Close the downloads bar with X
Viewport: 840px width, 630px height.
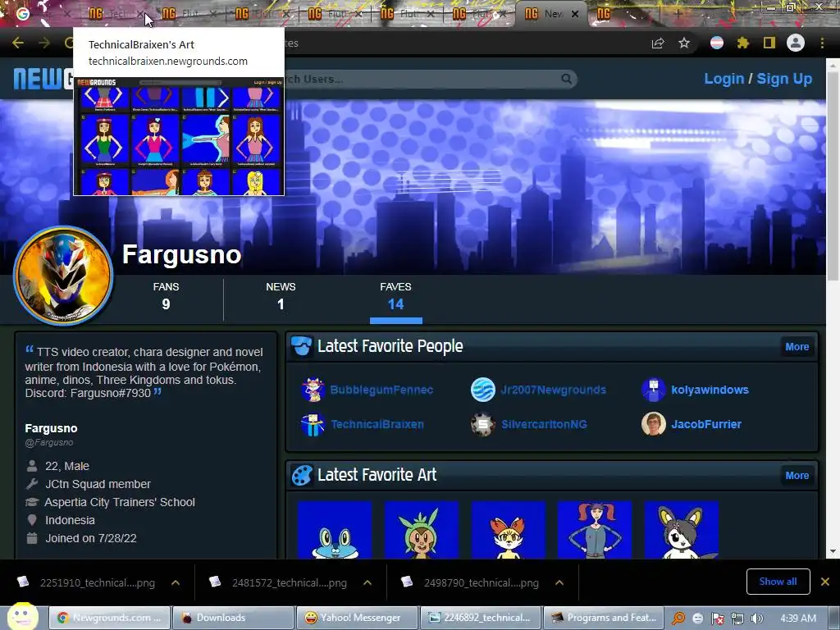825,582
